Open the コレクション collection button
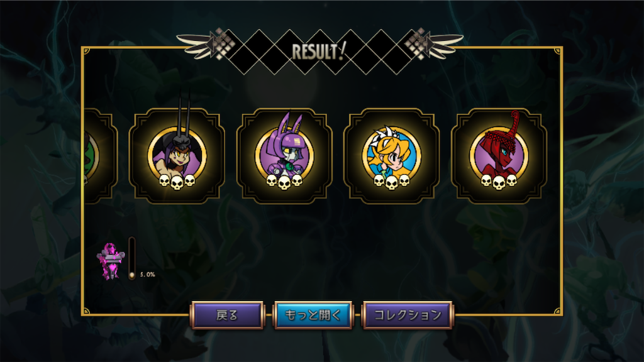Screen dimensions: 644x362 408,315
